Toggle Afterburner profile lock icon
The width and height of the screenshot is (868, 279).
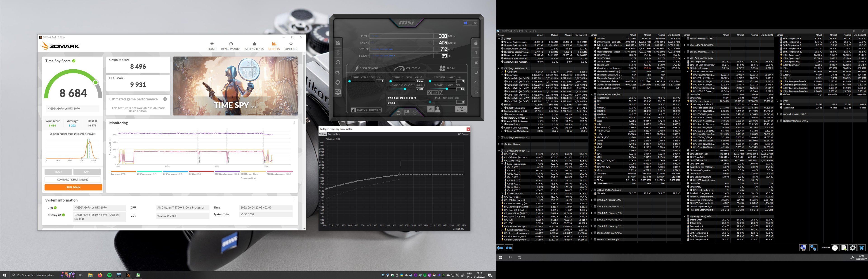coord(476,43)
